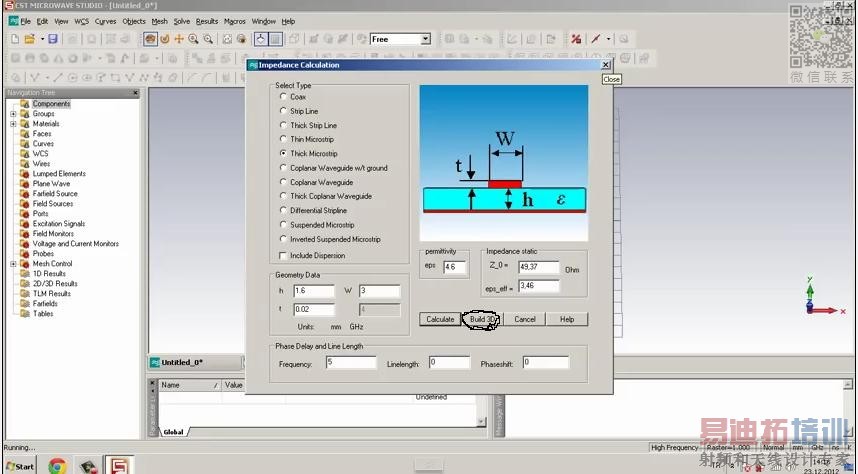Open dropdown arrow beside the Open icon
The height and width of the screenshot is (474, 858).
pos(42,39)
